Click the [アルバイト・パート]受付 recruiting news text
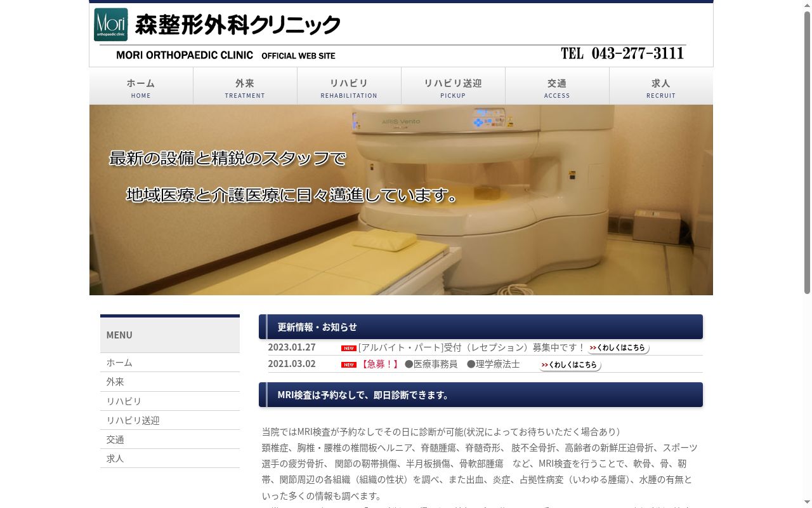The height and width of the screenshot is (508, 812). pos(471,347)
